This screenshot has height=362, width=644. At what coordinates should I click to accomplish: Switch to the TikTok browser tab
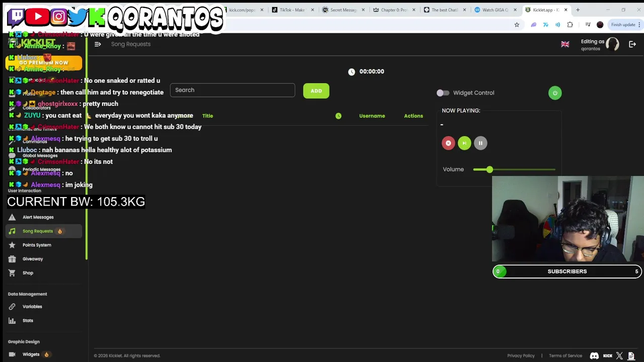point(293,10)
